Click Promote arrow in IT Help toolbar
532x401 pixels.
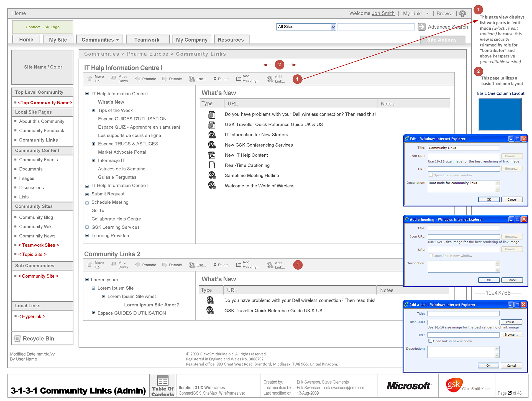click(138, 79)
